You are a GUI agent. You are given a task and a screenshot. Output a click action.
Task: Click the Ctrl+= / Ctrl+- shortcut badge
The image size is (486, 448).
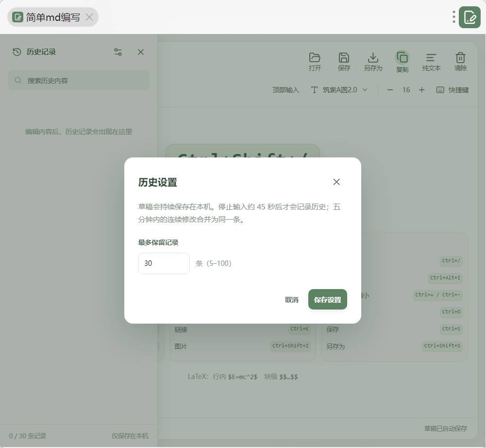click(x=437, y=295)
